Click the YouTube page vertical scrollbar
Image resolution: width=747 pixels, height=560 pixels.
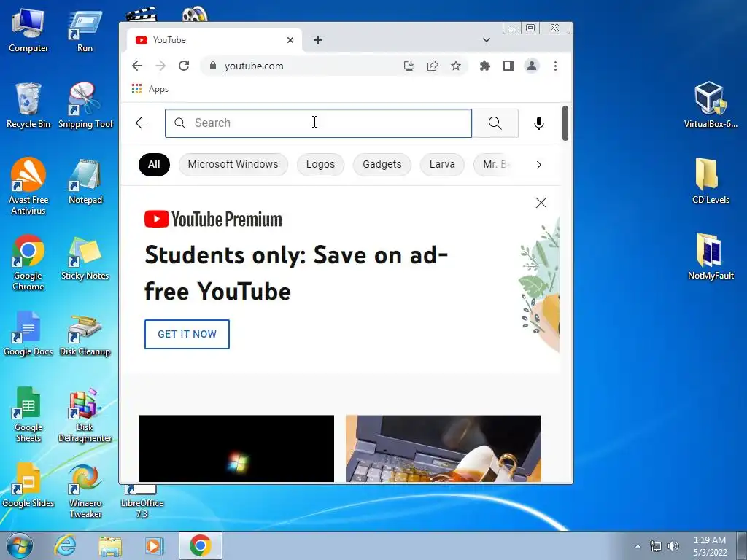click(x=565, y=122)
